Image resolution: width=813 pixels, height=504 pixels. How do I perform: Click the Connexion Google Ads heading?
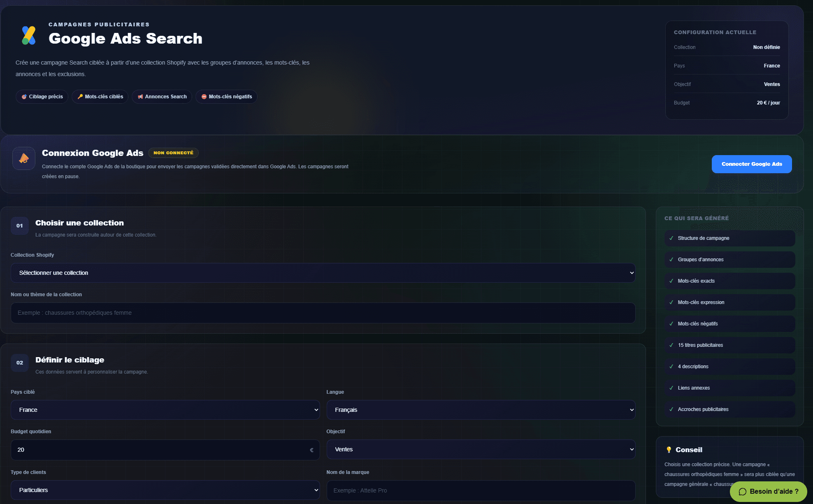pos(93,153)
